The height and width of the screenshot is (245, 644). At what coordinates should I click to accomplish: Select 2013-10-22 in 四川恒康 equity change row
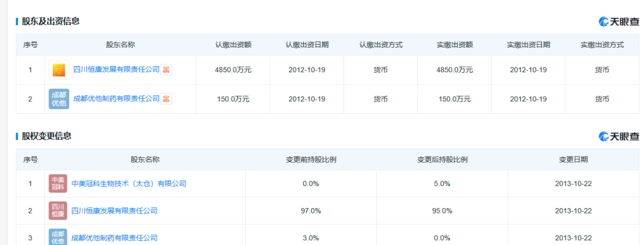pyautogui.click(x=574, y=211)
